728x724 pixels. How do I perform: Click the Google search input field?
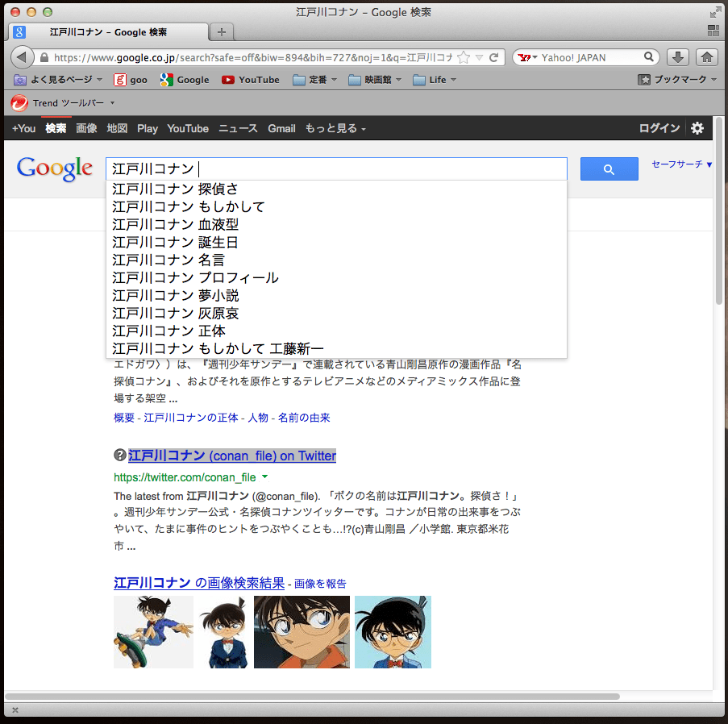click(337, 169)
